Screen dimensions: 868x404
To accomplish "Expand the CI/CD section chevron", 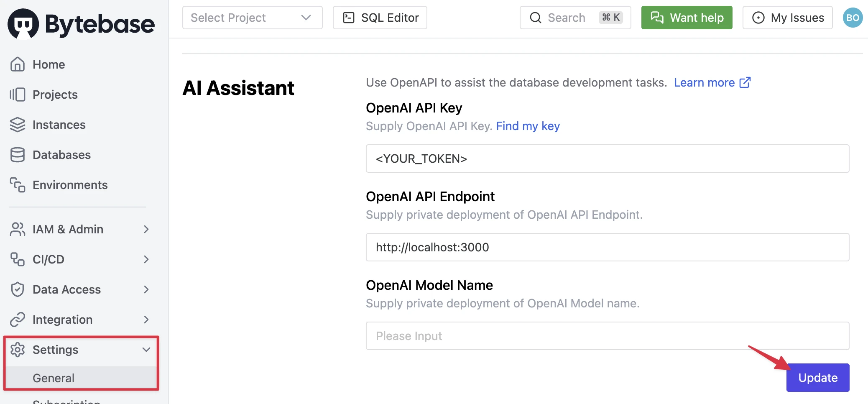I will [146, 259].
